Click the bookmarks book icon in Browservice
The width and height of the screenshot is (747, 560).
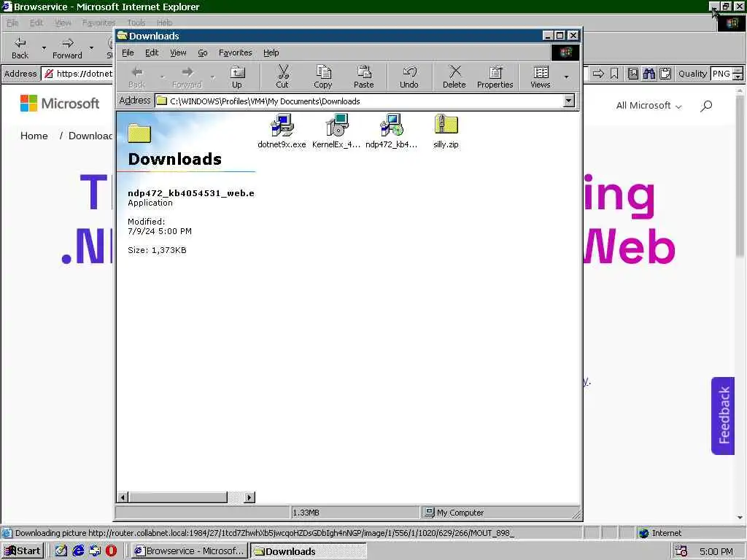[632, 74]
